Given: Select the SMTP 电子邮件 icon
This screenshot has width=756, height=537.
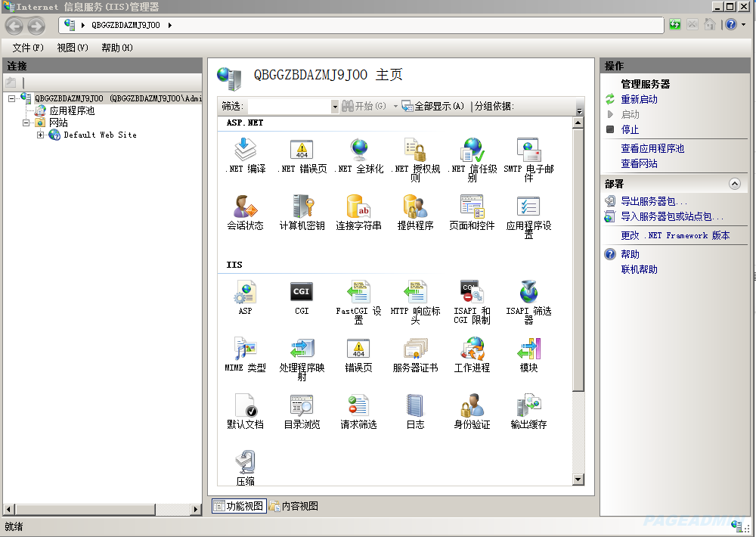Looking at the screenshot, I should 528,151.
